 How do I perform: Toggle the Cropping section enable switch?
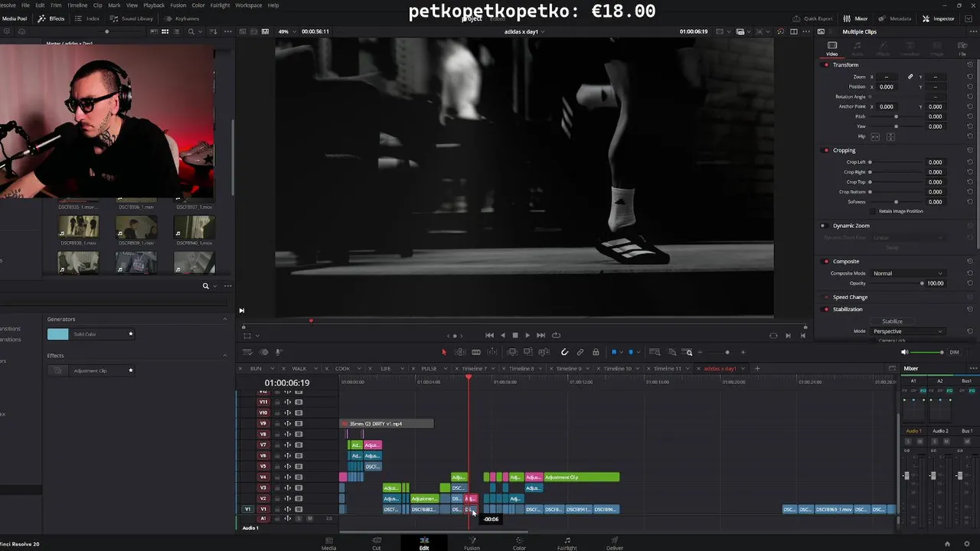click(x=826, y=151)
